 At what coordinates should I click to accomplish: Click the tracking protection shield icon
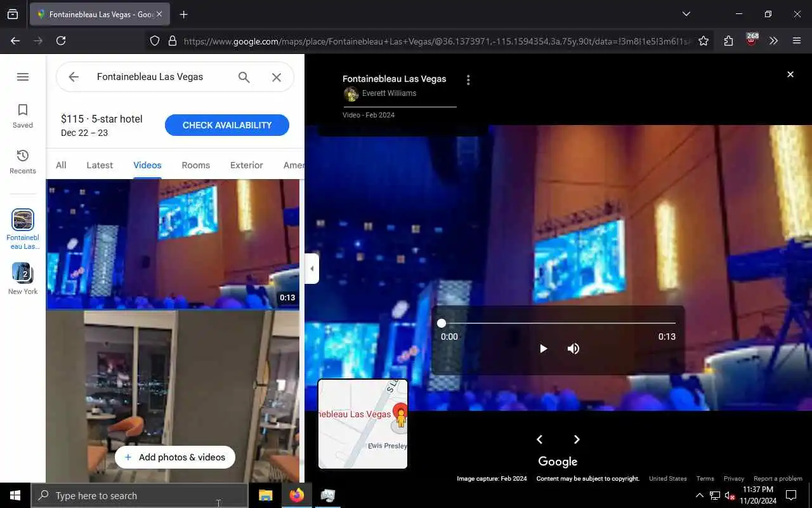(155, 41)
